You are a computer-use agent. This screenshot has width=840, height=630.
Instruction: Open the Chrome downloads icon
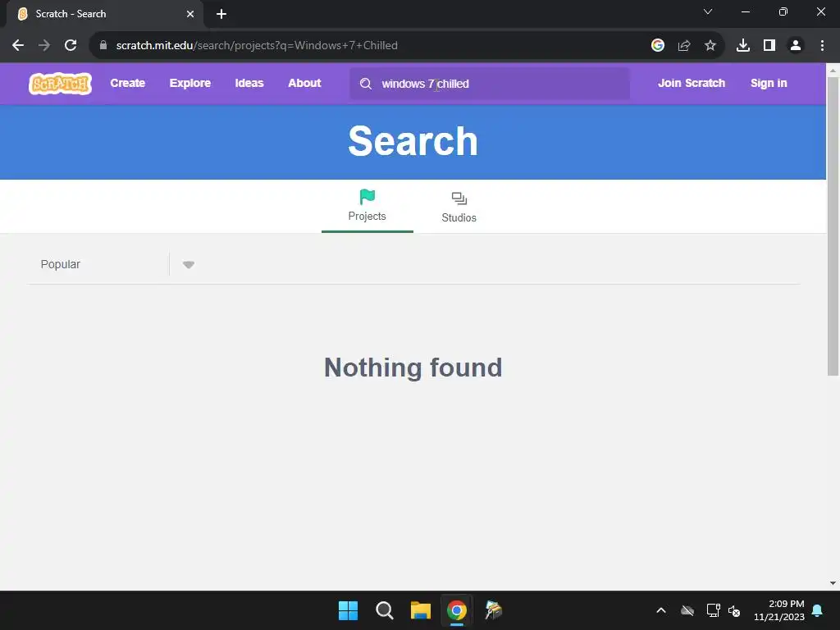pos(743,46)
